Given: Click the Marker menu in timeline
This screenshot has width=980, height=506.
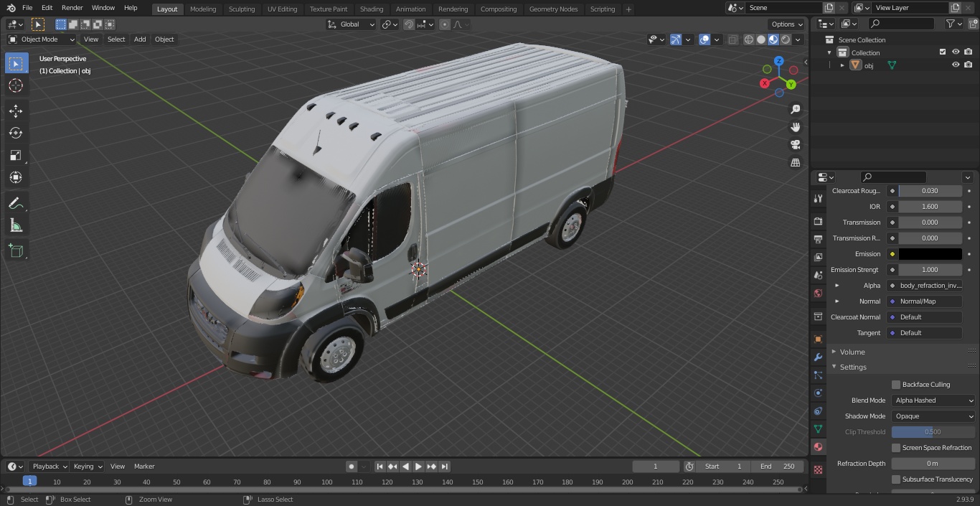Looking at the screenshot, I should tap(144, 467).
